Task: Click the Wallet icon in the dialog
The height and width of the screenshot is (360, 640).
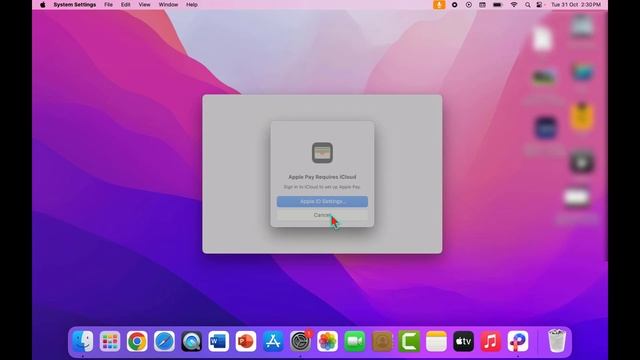Action: (322, 153)
